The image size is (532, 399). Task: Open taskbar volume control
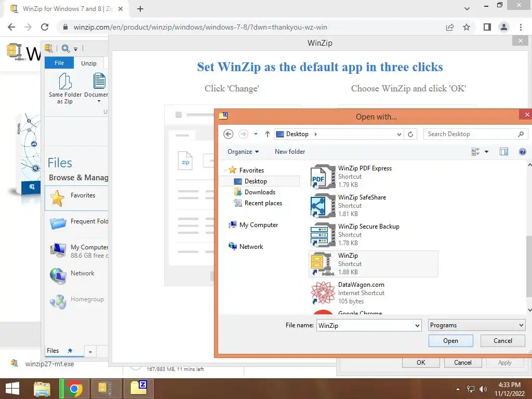click(x=483, y=389)
